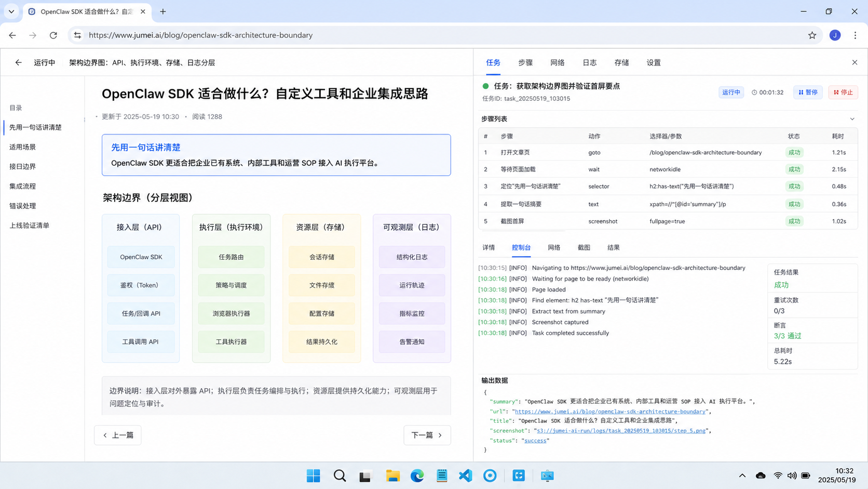Open the browser three-dot menu
This screenshot has height=489, width=868.
[855, 35]
